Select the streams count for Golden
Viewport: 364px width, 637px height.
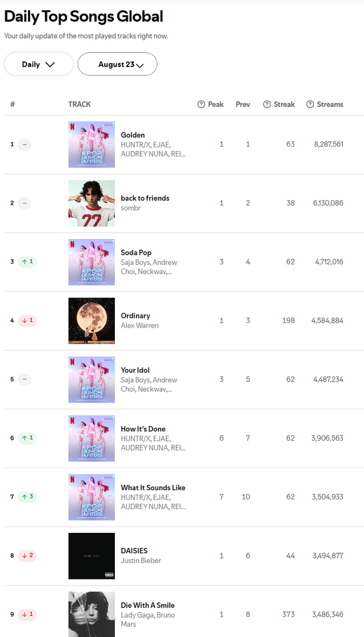click(328, 144)
